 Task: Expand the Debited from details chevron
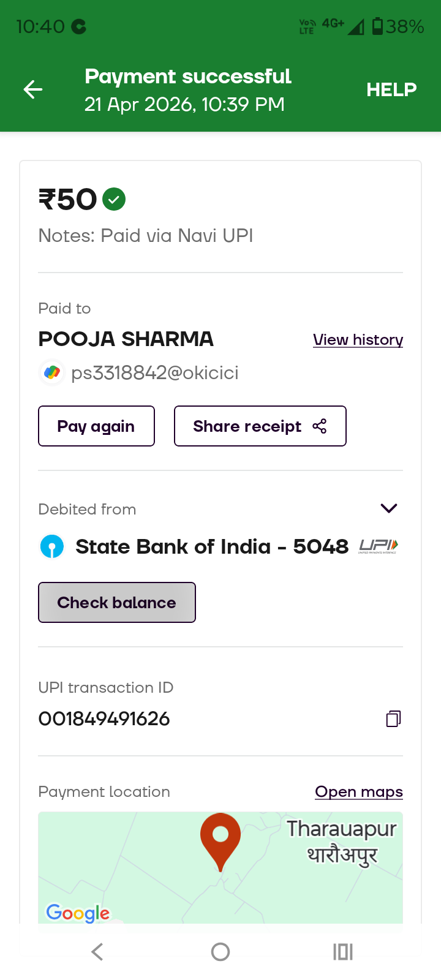point(389,508)
